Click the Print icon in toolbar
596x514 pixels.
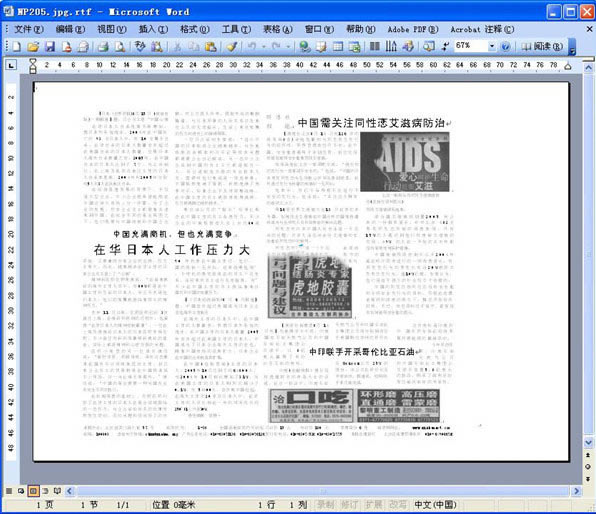point(103,47)
